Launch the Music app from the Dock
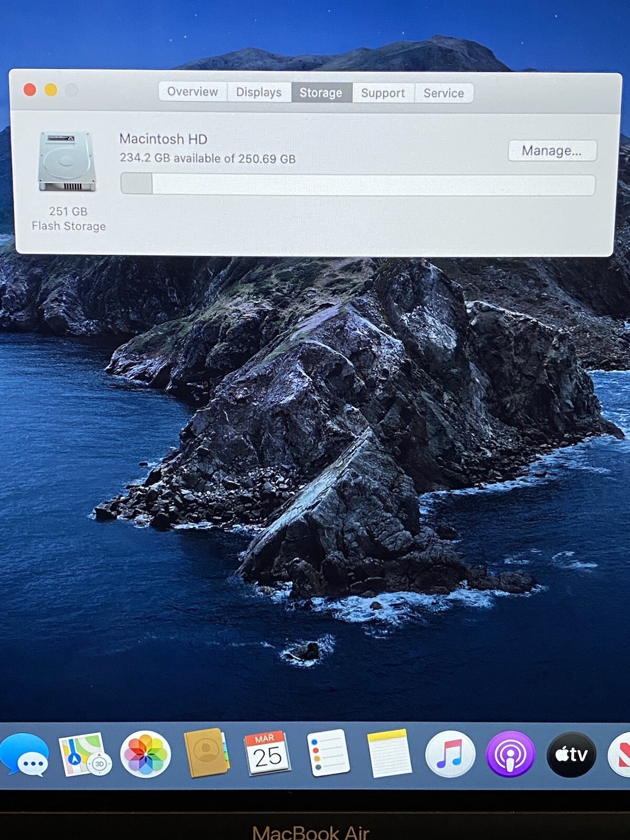Screen dimensions: 630x840 pos(450,754)
